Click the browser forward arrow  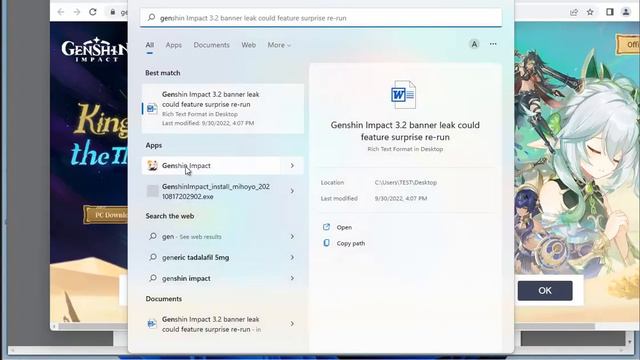[x=77, y=12]
